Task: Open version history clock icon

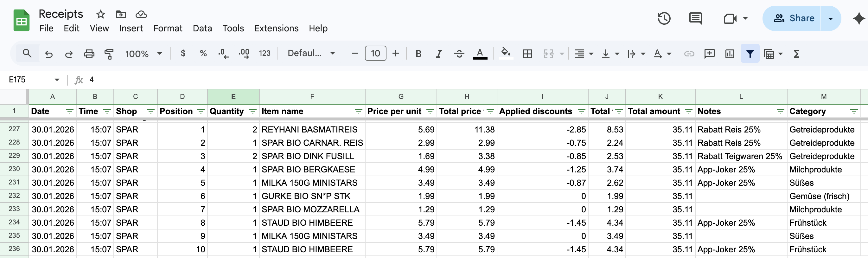Action: coord(664,18)
